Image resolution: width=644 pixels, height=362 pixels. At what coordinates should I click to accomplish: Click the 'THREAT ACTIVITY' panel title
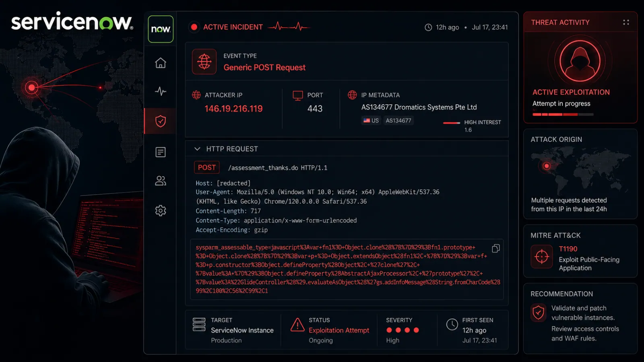[560, 23]
